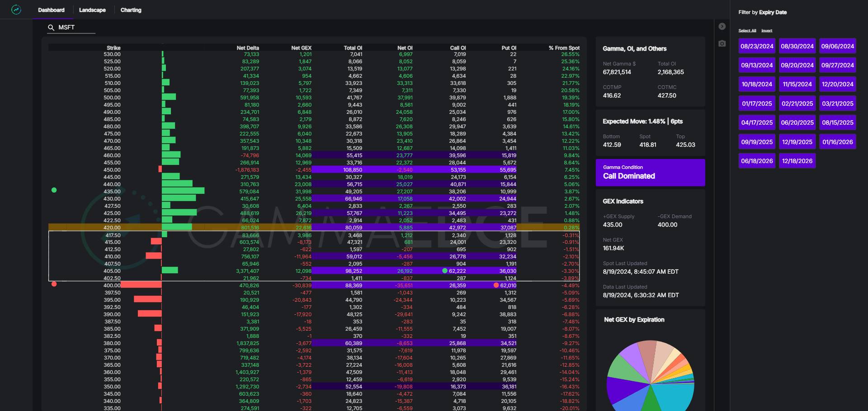Image resolution: width=868 pixels, height=411 pixels.
Task: Click the GammaEdge logo icon
Action: [x=16, y=9]
